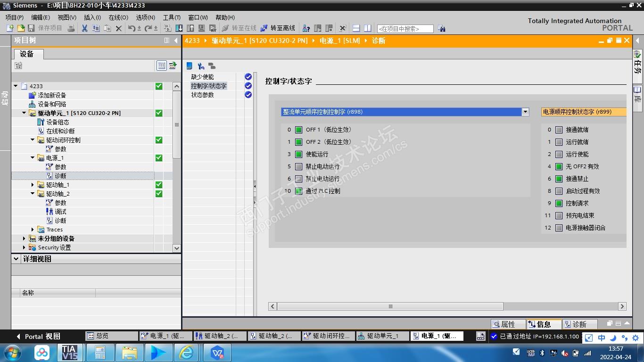Click the print icon in the toolbar
This screenshot has height=362, width=644.
point(71,28)
